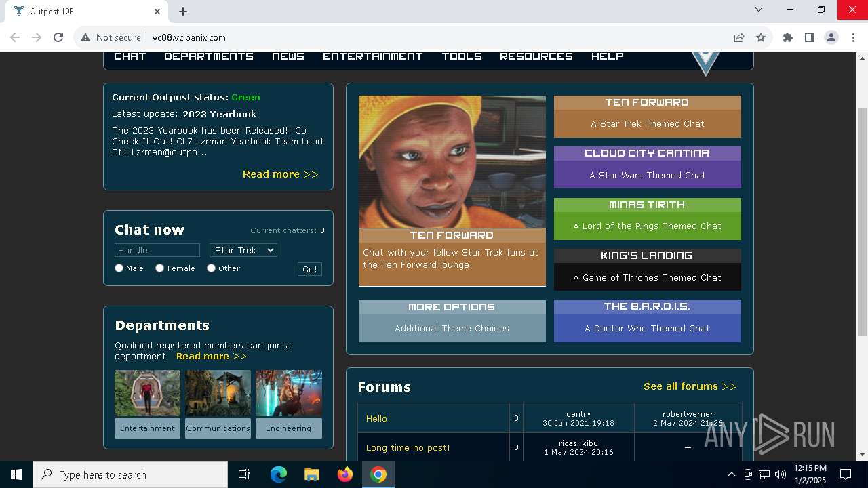Screen dimensions: 868x488
Task: Launch Firefox from taskbar
Action: click(345, 474)
